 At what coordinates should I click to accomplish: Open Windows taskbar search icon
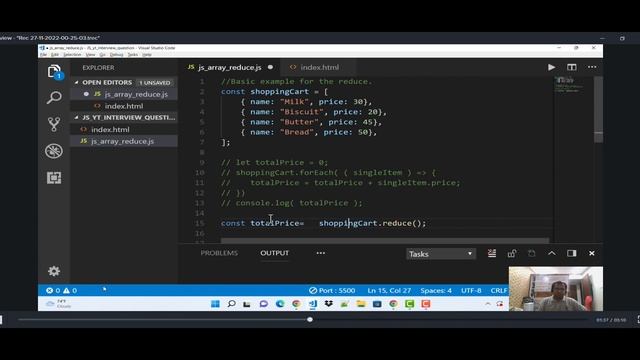pos(231,304)
